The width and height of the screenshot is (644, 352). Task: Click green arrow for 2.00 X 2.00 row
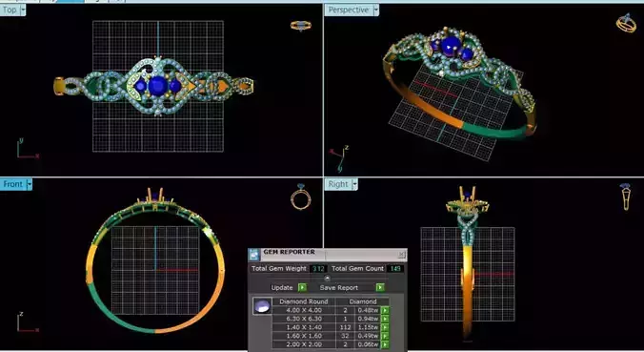point(385,344)
